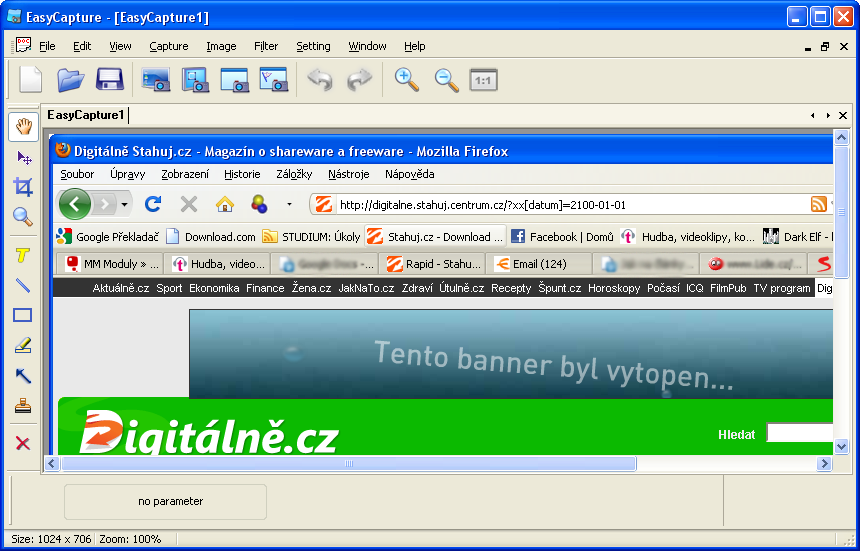Select the Line drawing tool

pyautogui.click(x=23, y=285)
